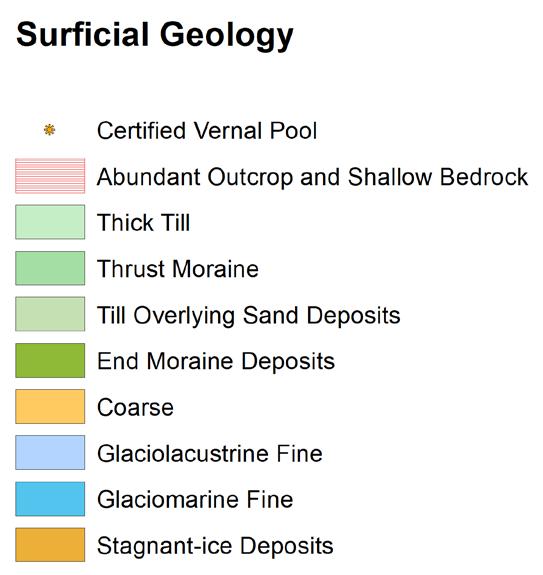This screenshot has width=543, height=575.
Task: Click the Till Overlying Sand Deposits swatch
Action: click(x=50, y=314)
